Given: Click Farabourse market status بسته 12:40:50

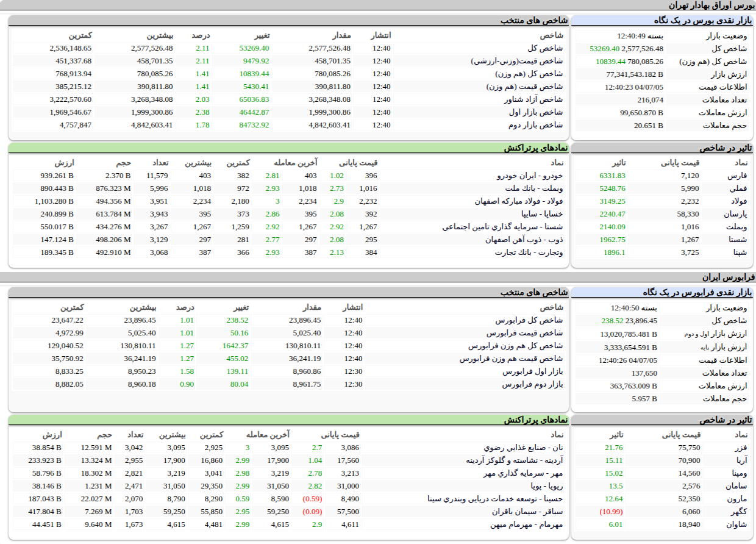Looking at the screenshot, I should click(634, 309).
